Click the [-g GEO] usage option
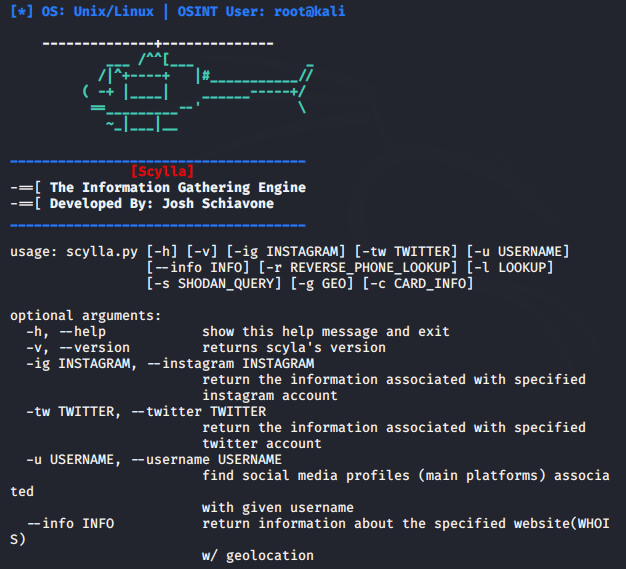The height and width of the screenshot is (569, 626). [322, 284]
